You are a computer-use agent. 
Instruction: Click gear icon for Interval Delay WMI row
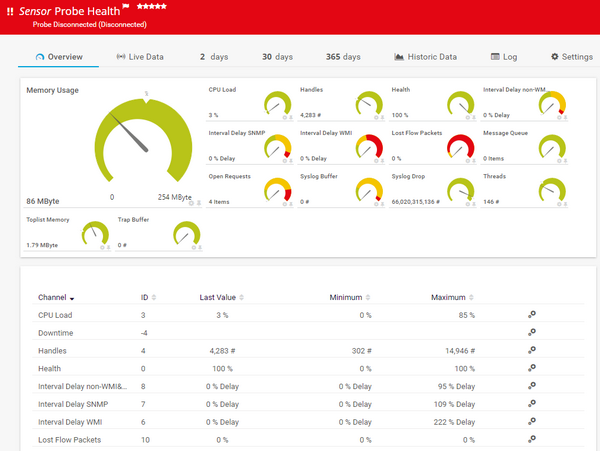(x=532, y=420)
